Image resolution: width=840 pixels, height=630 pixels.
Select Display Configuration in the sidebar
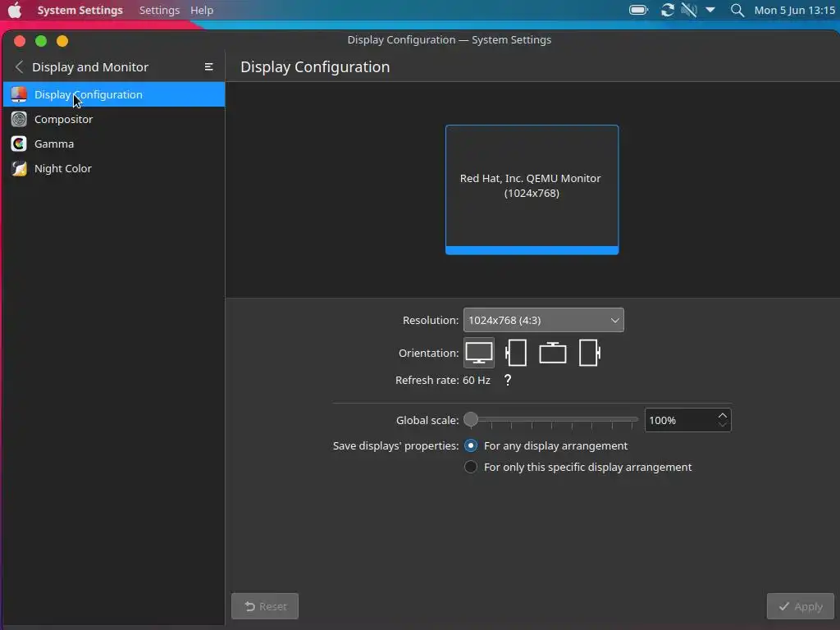click(x=114, y=94)
